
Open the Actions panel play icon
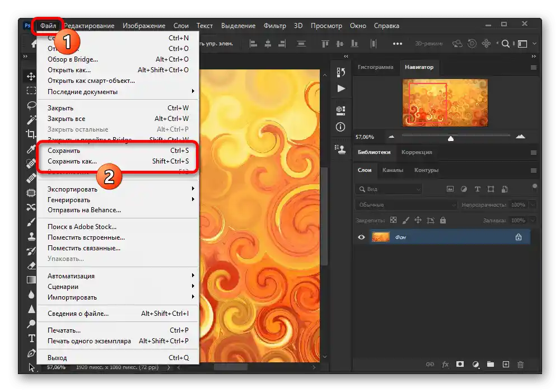(x=341, y=88)
